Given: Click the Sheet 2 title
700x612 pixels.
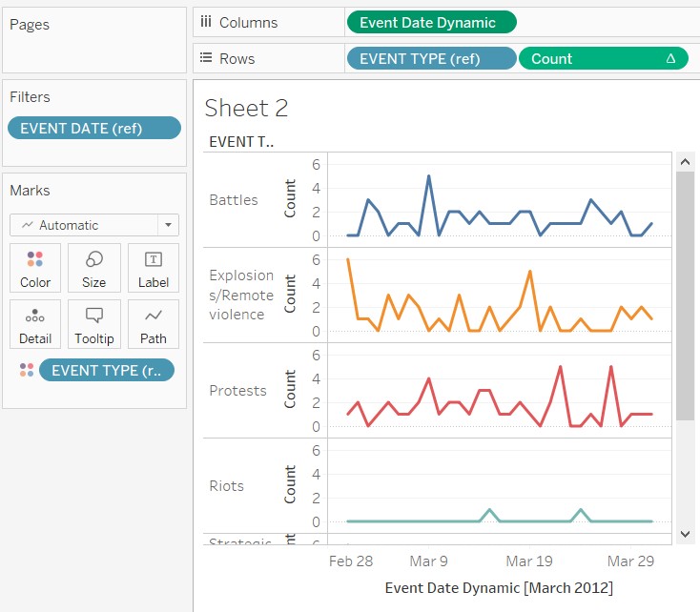Looking at the screenshot, I should (x=246, y=108).
